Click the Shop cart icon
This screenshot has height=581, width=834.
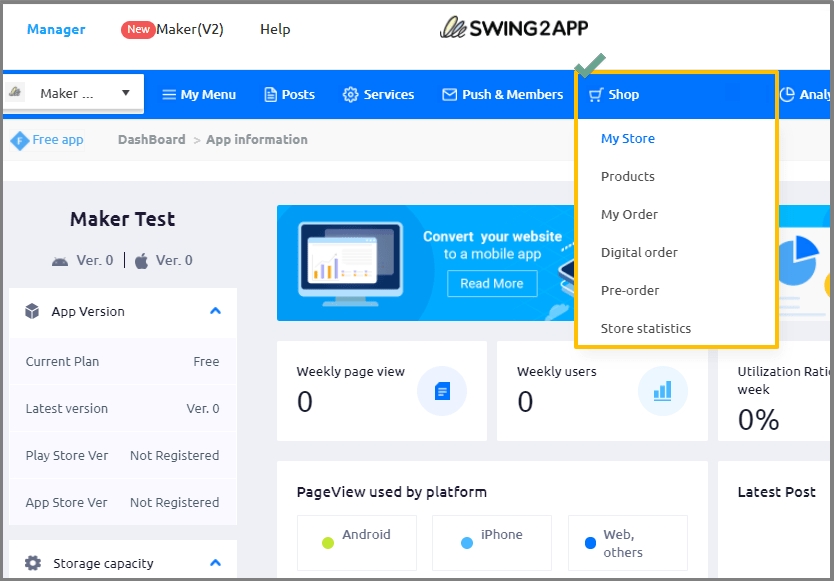[596, 95]
